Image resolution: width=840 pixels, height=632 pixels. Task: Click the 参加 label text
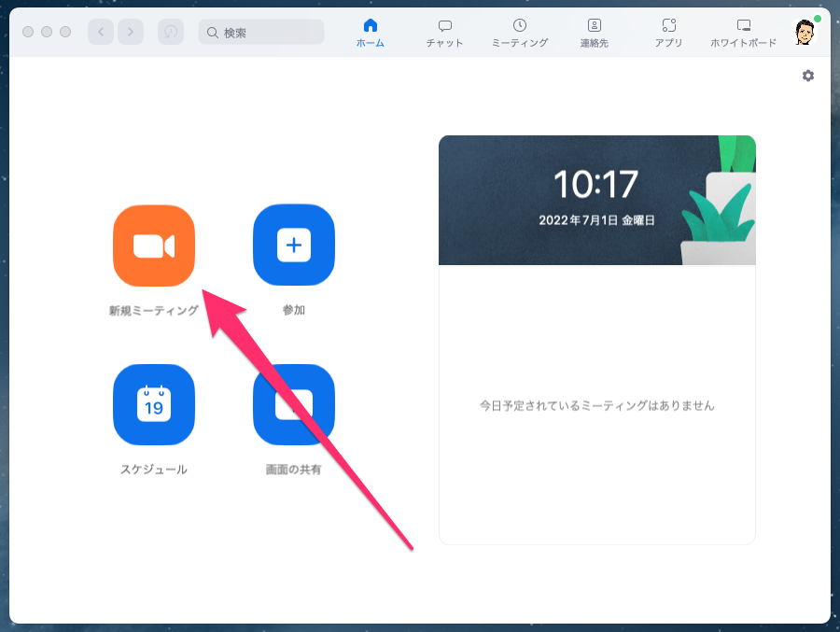pos(294,310)
